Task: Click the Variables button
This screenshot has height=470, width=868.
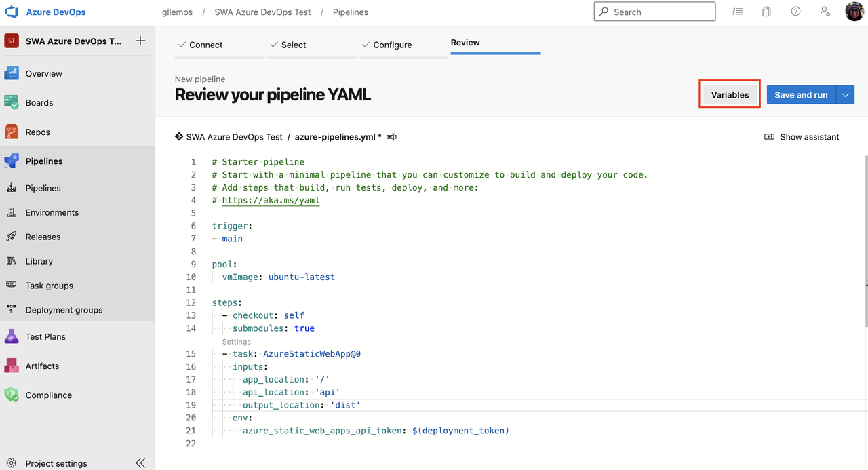Action: tap(730, 95)
